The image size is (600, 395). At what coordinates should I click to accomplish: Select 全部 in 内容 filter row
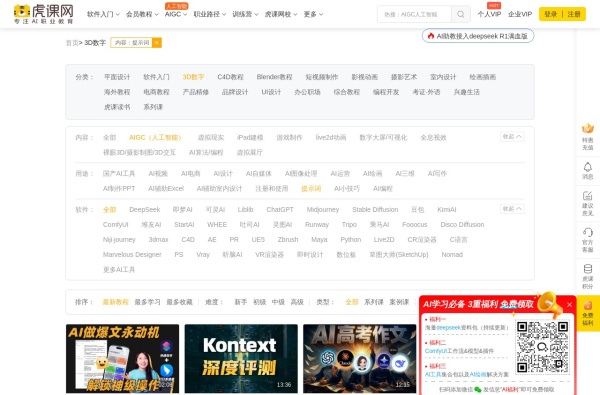[109, 137]
